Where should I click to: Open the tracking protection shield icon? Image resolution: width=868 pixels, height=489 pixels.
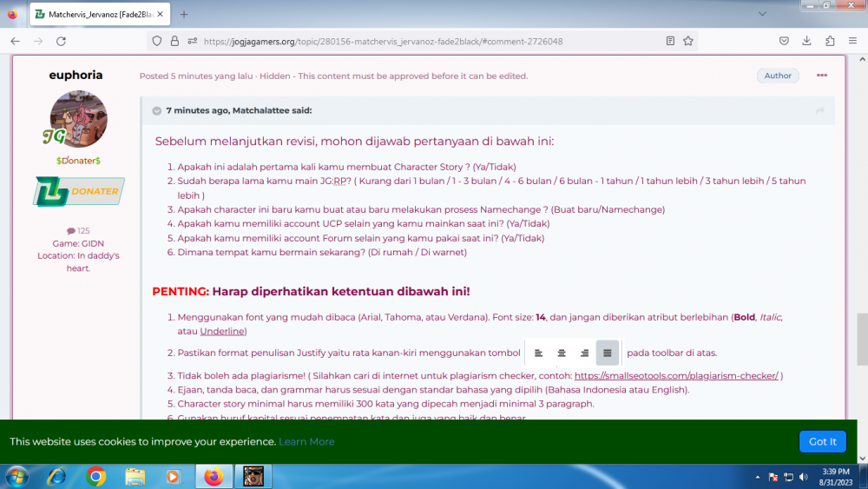click(x=157, y=41)
